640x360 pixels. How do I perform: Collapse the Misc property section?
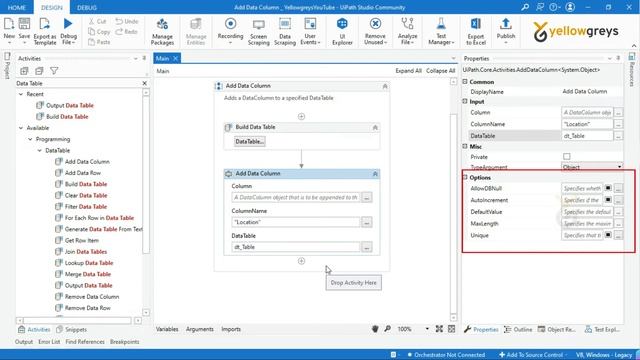(x=465, y=146)
